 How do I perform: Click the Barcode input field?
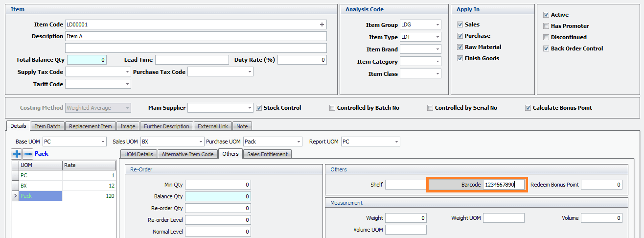[x=504, y=185]
